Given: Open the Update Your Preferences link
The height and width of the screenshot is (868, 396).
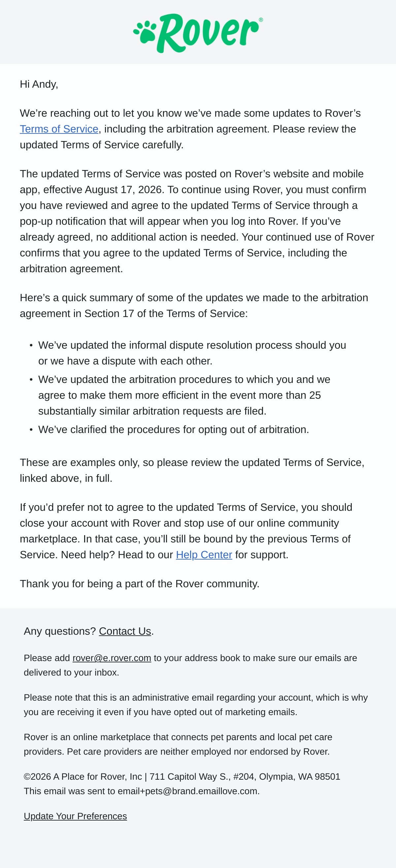Looking at the screenshot, I should click(x=75, y=816).
